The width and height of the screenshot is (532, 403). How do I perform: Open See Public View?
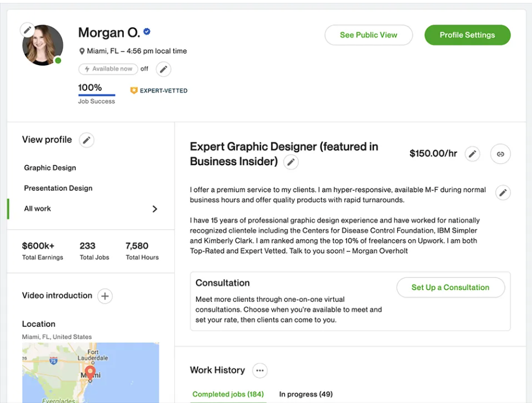pyautogui.click(x=369, y=35)
